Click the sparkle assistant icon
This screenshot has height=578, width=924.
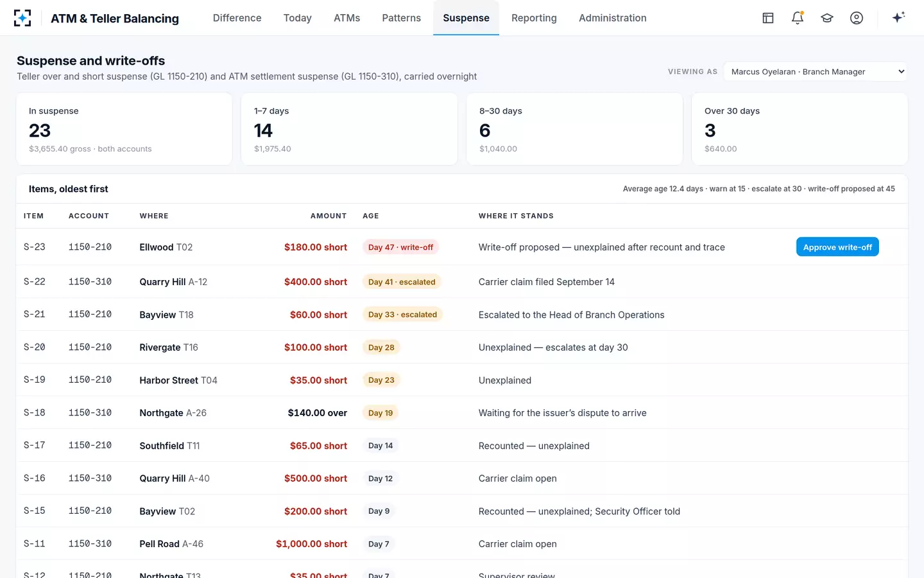point(898,17)
